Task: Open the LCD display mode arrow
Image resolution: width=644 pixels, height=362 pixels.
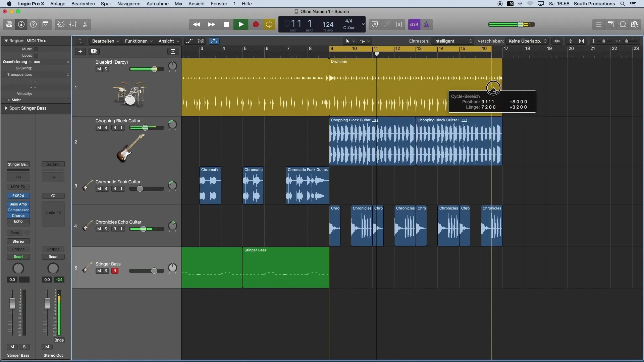Action: [363, 24]
